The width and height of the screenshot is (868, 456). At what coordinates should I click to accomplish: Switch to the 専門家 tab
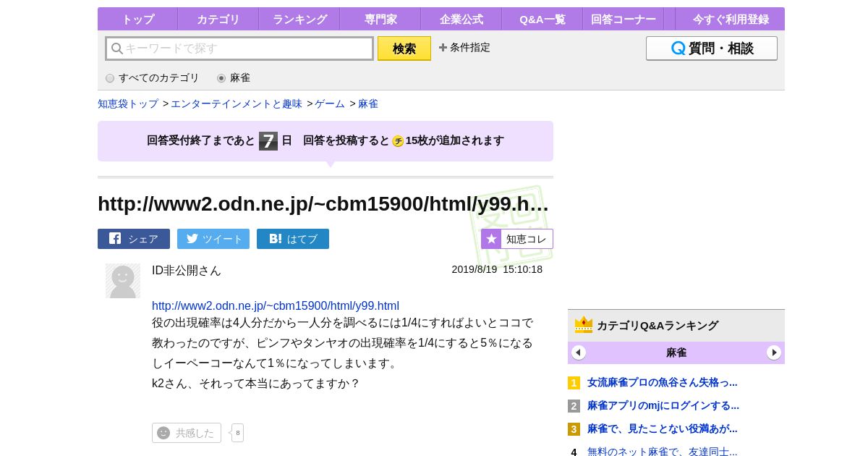(380, 20)
